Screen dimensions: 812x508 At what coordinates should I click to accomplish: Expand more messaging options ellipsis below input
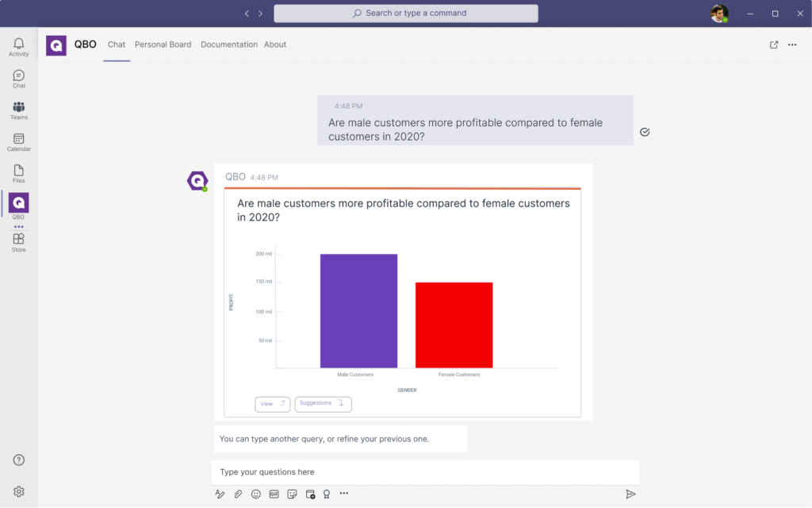click(344, 494)
